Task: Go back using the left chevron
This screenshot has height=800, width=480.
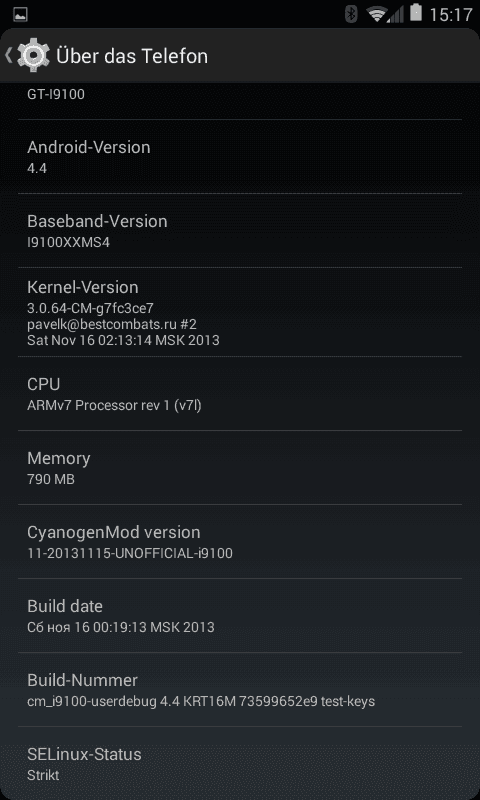Action: click(9, 55)
